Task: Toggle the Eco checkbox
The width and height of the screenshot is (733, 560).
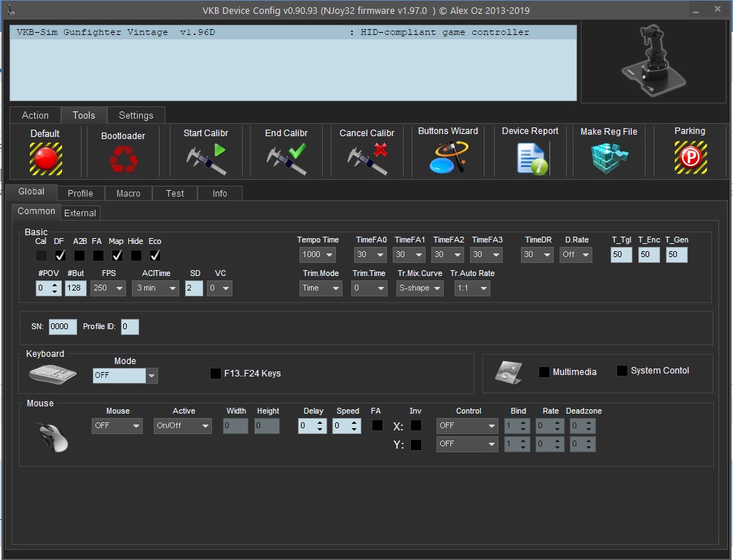Action: coord(155,256)
